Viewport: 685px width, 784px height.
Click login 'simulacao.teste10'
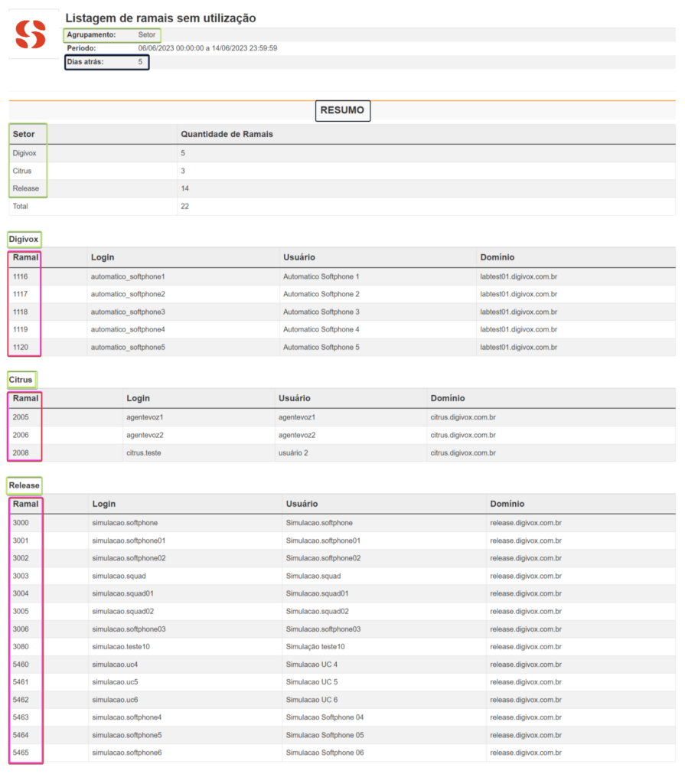(121, 646)
